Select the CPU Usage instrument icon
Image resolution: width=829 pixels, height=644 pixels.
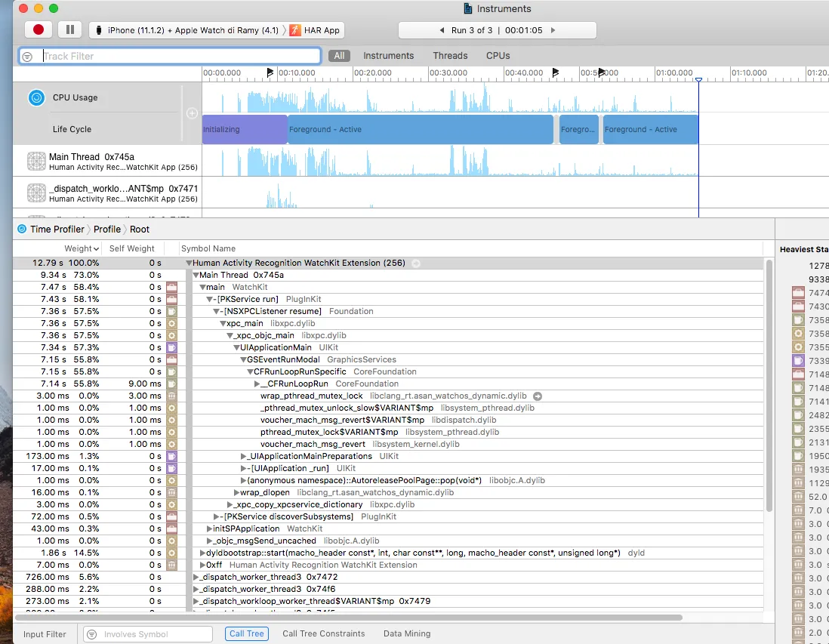pyautogui.click(x=36, y=97)
